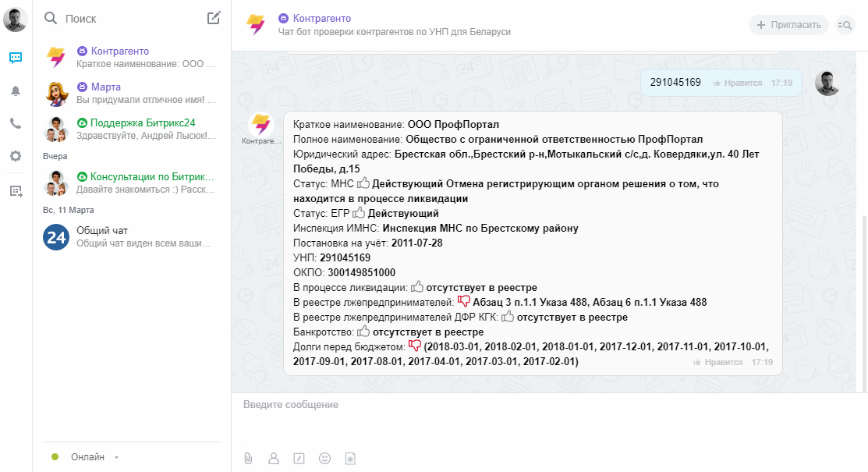Like the 291045169 message via Нравится
The image size is (868, 472).
click(x=737, y=83)
